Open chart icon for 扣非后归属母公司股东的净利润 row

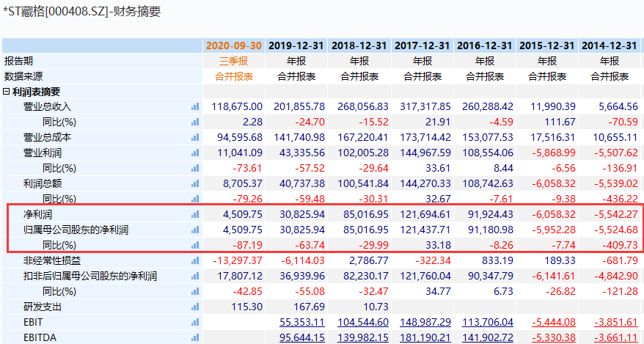point(195,276)
